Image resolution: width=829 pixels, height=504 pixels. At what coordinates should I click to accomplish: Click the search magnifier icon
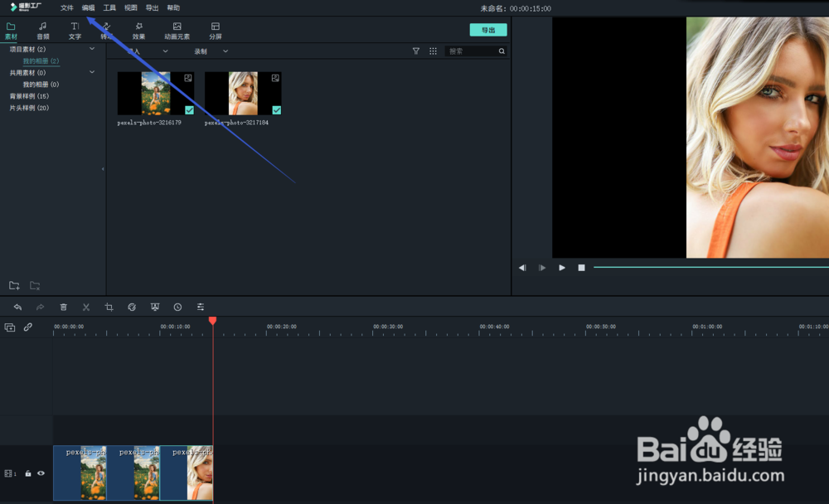502,51
